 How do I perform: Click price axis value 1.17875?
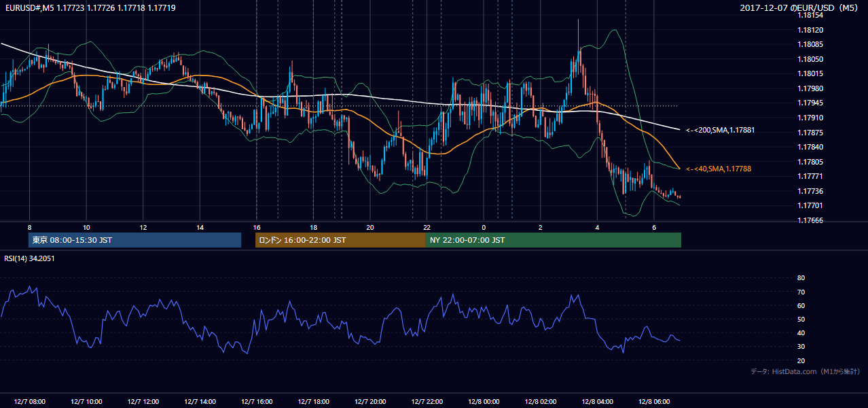[810, 133]
